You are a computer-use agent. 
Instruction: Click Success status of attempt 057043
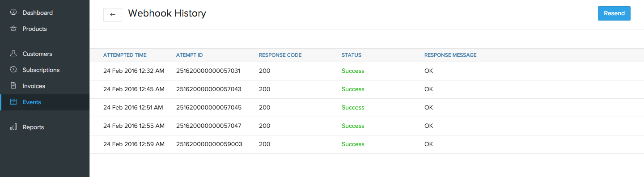[353, 89]
